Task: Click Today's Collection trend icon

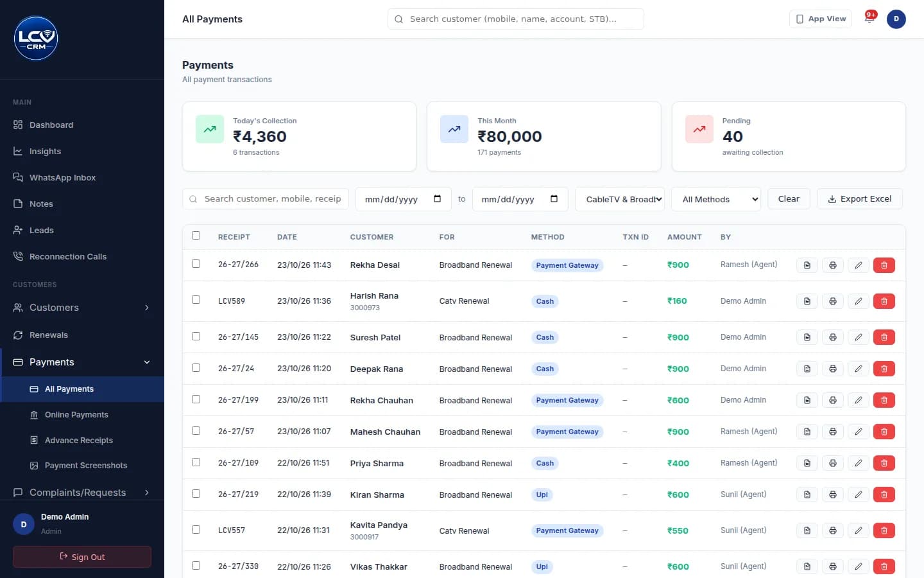Action: [x=210, y=129]
